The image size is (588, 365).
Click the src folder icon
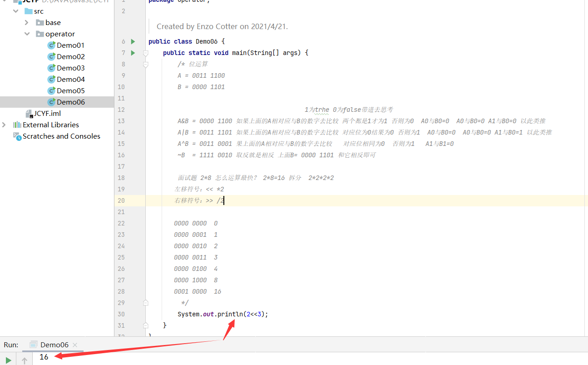(x=29, y=11)
